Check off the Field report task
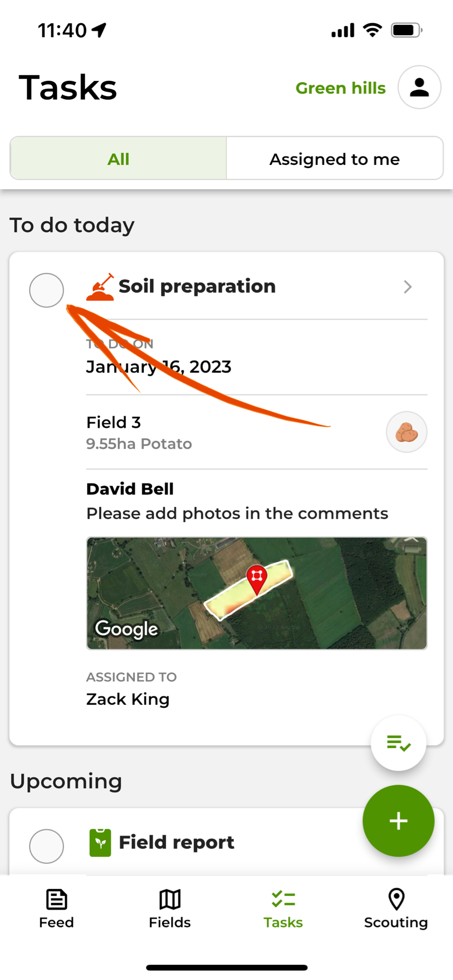Image resolution: width=453 pixels, height=980 pixels. [46, 846]
